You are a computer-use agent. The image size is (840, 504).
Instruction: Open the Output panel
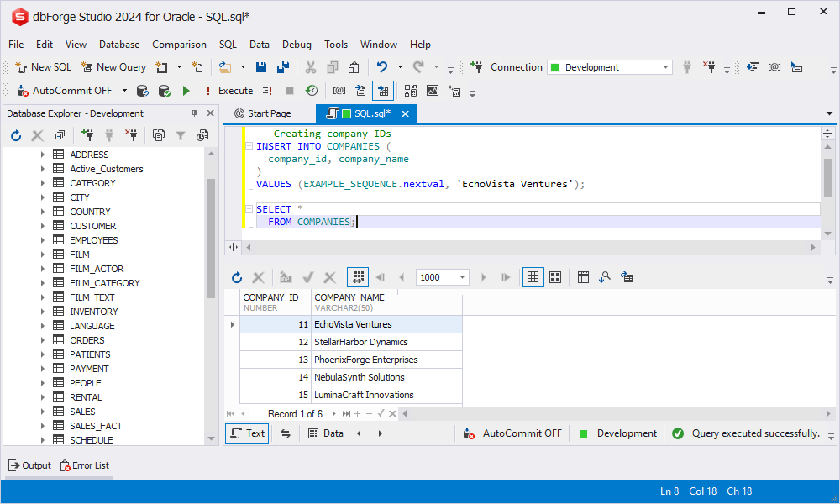point(30,465)
